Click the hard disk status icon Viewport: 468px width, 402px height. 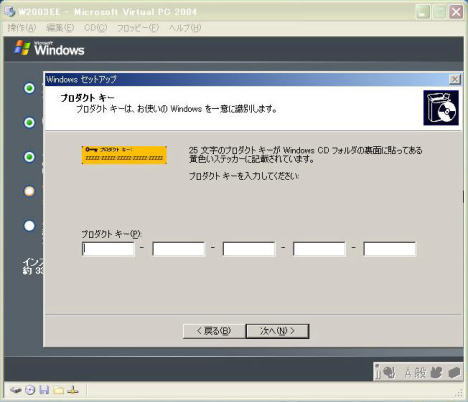click(x=15, y=390)
